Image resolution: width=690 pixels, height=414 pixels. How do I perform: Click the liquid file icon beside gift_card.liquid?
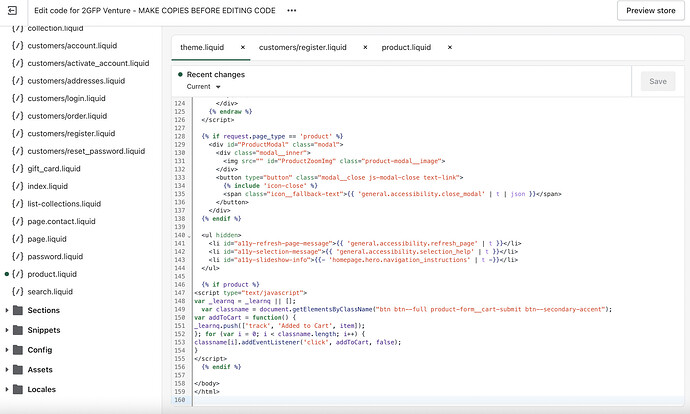16,168
